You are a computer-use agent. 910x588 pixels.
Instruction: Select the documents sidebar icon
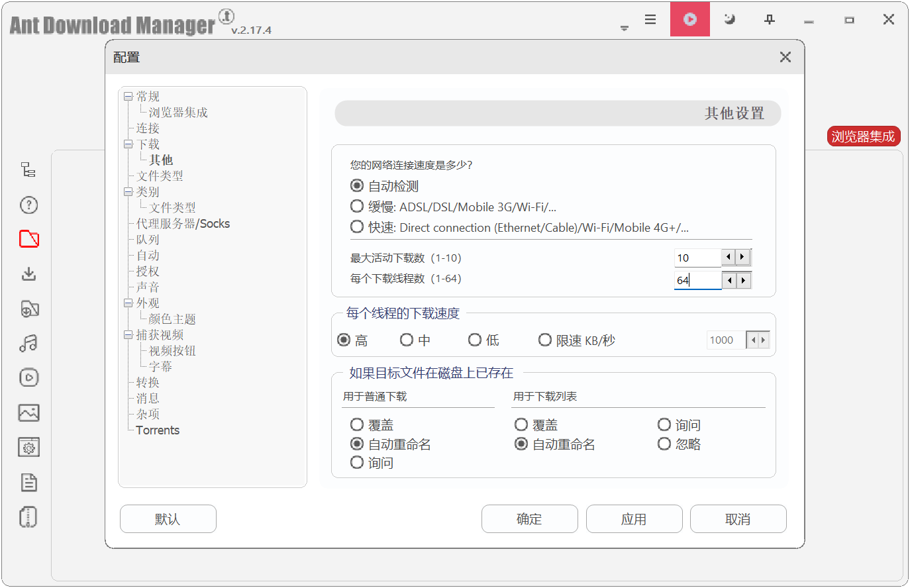[x=28, y=482]
